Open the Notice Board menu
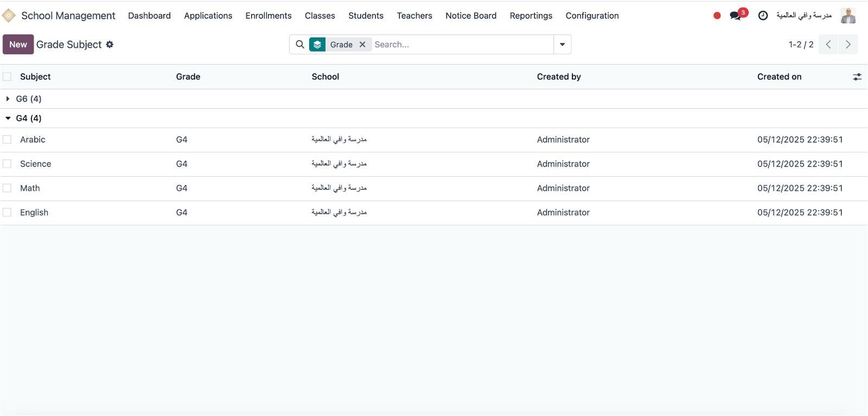 tap(471, 16)
